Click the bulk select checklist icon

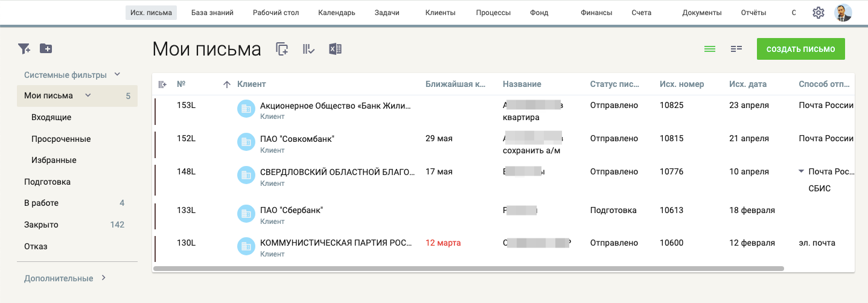308,49
